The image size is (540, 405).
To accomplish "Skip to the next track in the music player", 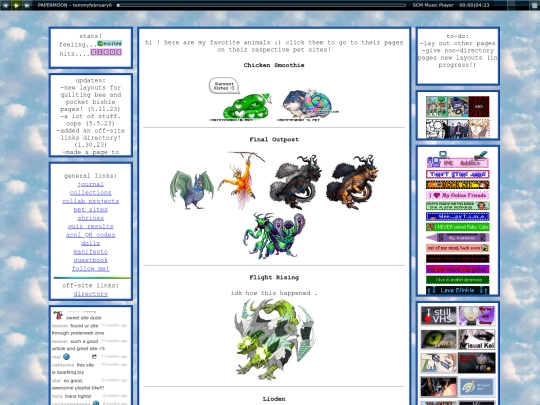I will [27, 5].
